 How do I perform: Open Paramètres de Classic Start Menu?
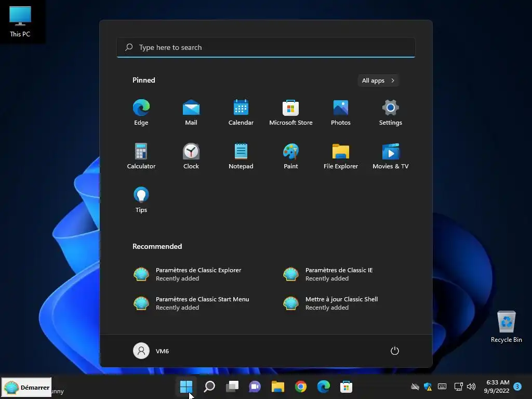pyautogui.click(x=191, y=303)
